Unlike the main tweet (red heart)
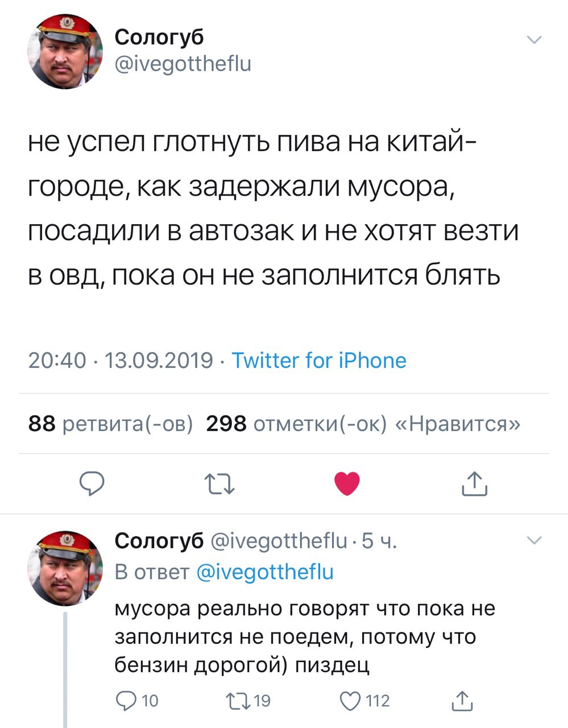568x728 pixels. point(346,484)
